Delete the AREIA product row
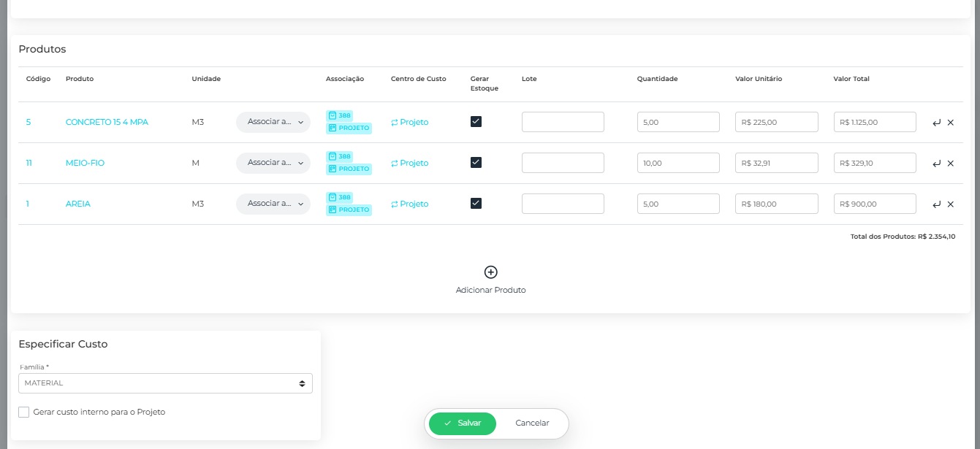The width and height of the screenshot is (980, 449). tap(951, 204)
